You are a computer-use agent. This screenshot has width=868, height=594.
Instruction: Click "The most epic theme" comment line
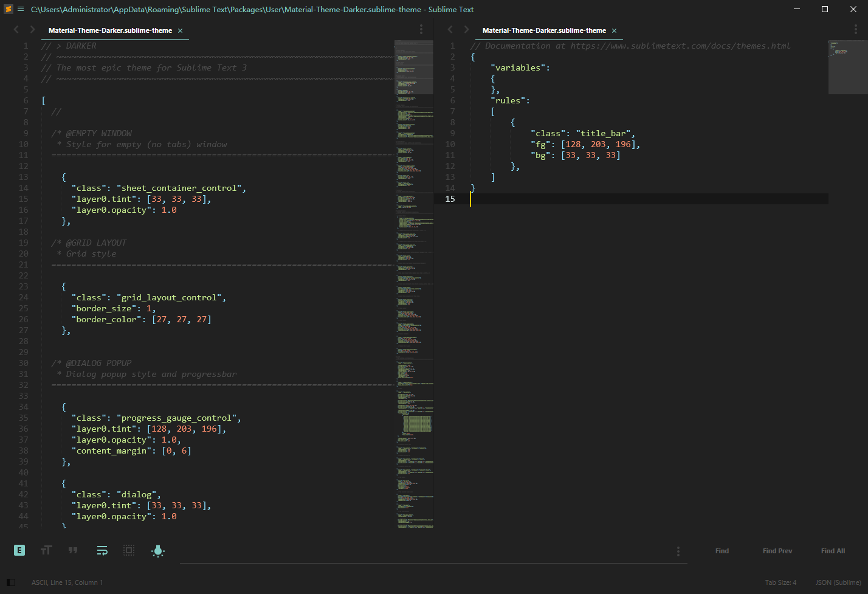(x=144, y=67)
